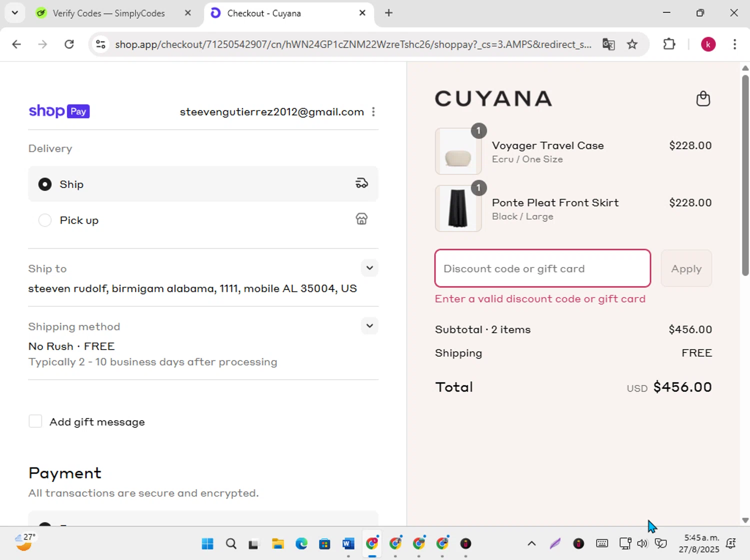Image resolution: width=750 pixels, height=560 pixels.
Task: Open File Explorer from the taskbar
Action: pos(278,543)
